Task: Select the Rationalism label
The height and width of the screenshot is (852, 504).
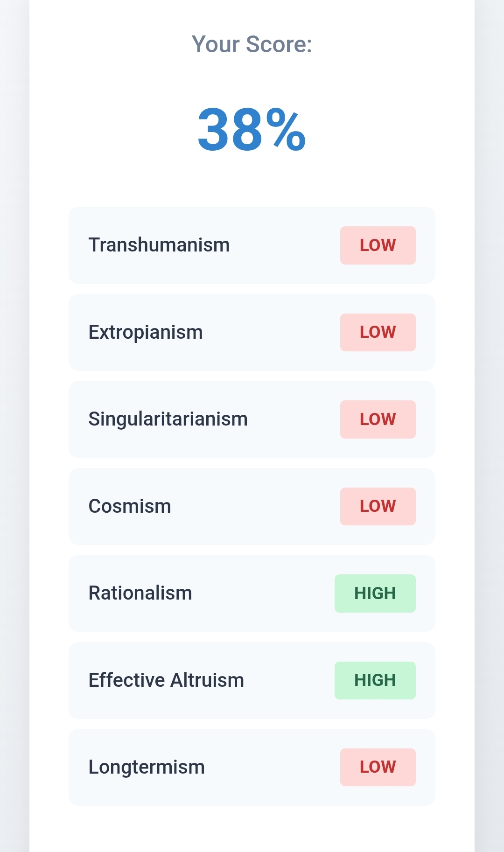Action: click(140, 593)
